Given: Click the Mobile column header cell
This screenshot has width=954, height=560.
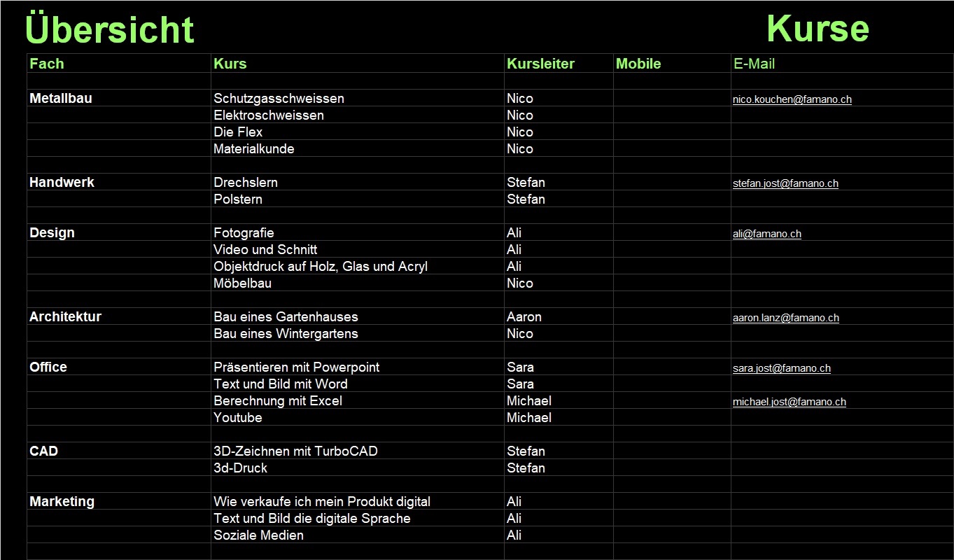Looking at the screenshot, I should [x=638, y=64].
